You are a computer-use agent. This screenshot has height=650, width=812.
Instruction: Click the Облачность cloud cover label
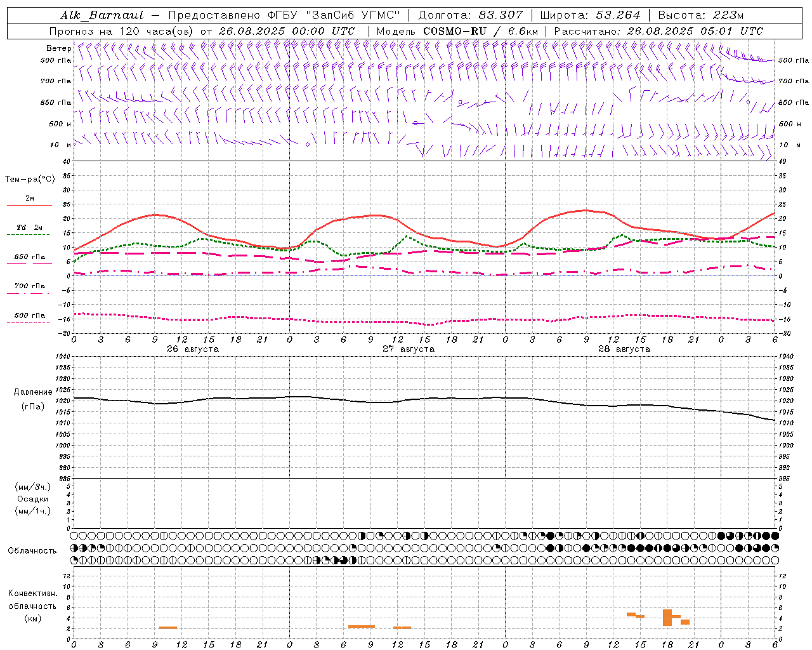[x=32, y=551]
